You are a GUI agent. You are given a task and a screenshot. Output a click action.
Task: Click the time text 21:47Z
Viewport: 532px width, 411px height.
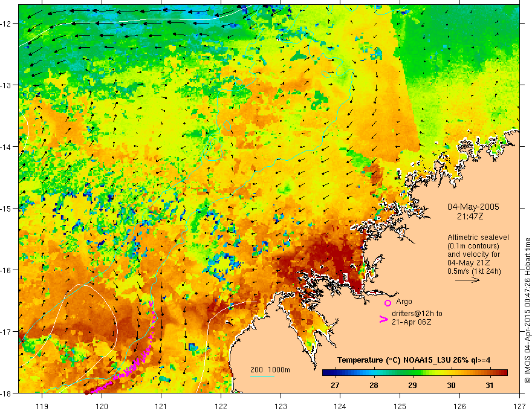coord(470,216)
